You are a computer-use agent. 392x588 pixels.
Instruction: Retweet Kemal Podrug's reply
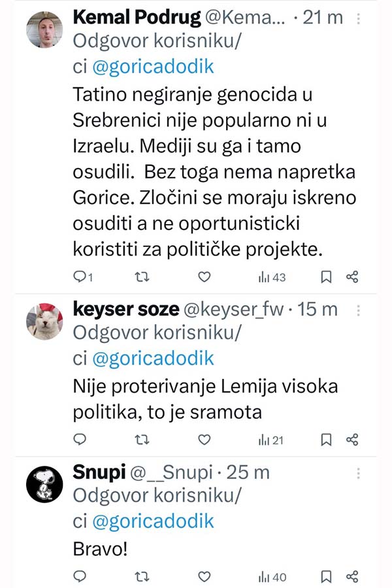(x=140, y=277)
